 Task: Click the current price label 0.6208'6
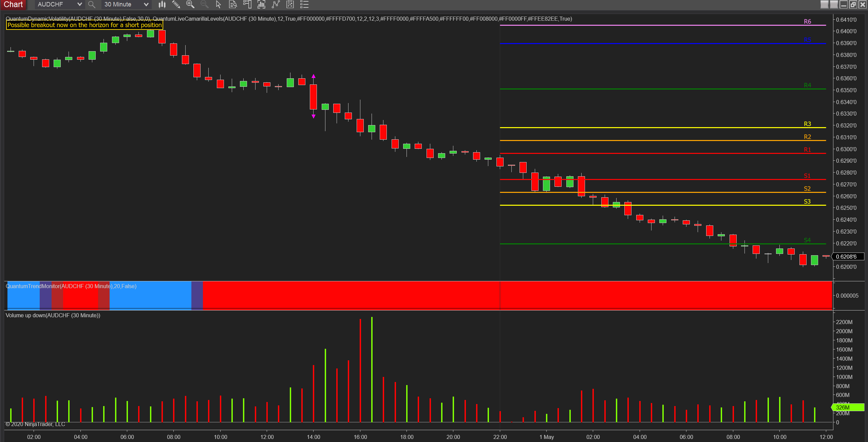pos(847,257)
